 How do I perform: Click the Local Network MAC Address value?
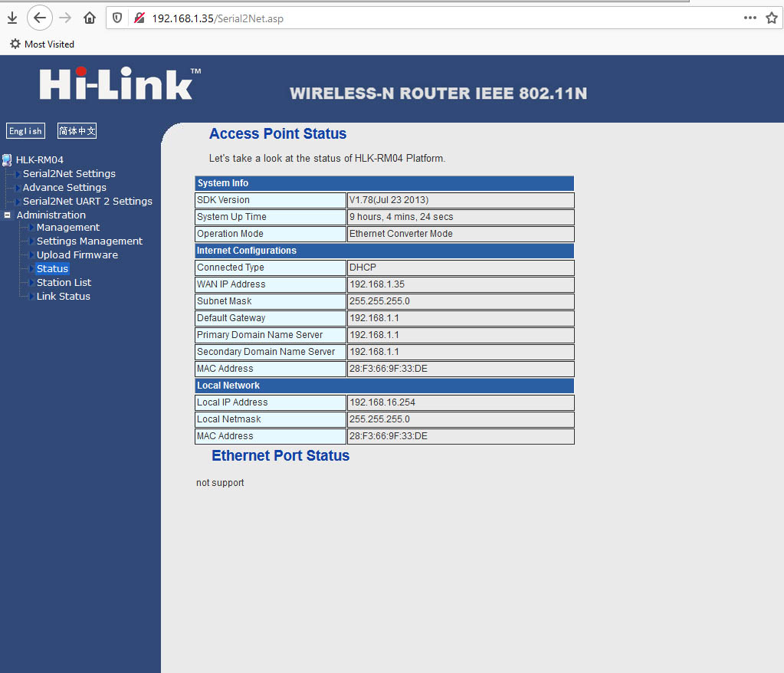tap(461, 436)
